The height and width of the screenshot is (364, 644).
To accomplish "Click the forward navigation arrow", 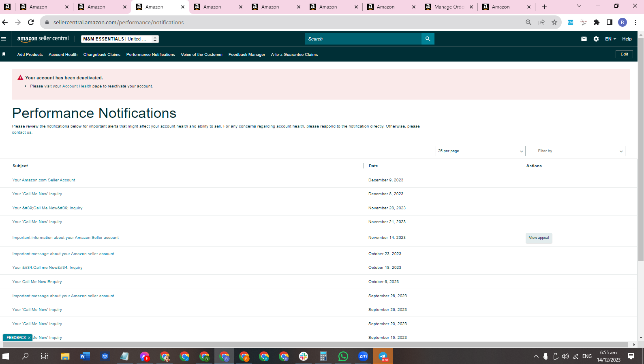I will [x=18, y=22].
